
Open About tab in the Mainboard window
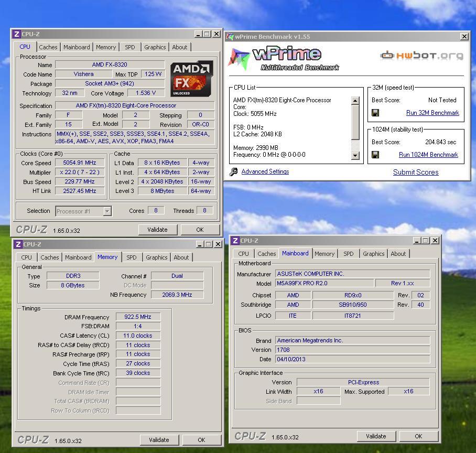[398, 254]
